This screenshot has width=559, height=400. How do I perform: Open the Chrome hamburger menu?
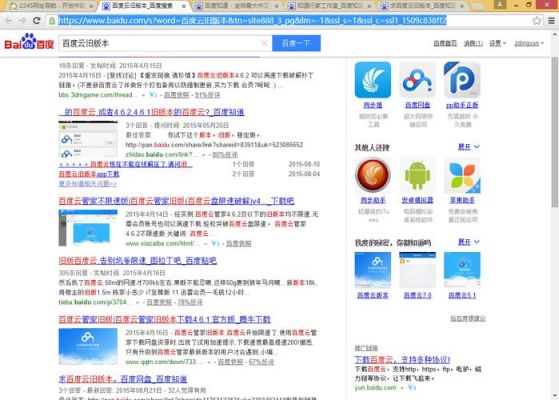pyautogui.click(x=551, y=21)
